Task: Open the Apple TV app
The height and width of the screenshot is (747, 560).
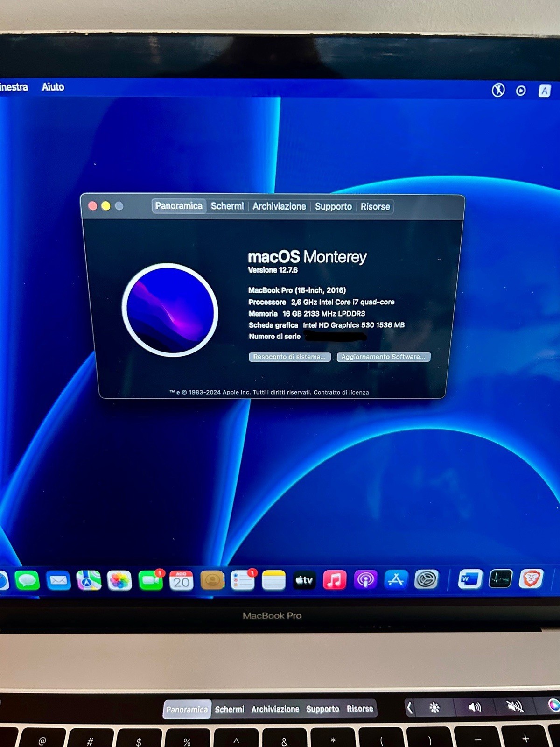Action: click(x=304, y=580)
